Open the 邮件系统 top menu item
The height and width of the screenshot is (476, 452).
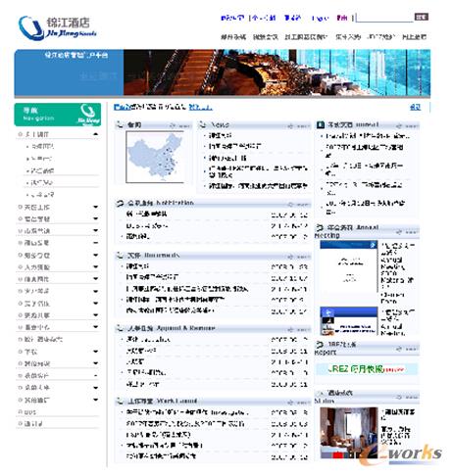[233, 37]
